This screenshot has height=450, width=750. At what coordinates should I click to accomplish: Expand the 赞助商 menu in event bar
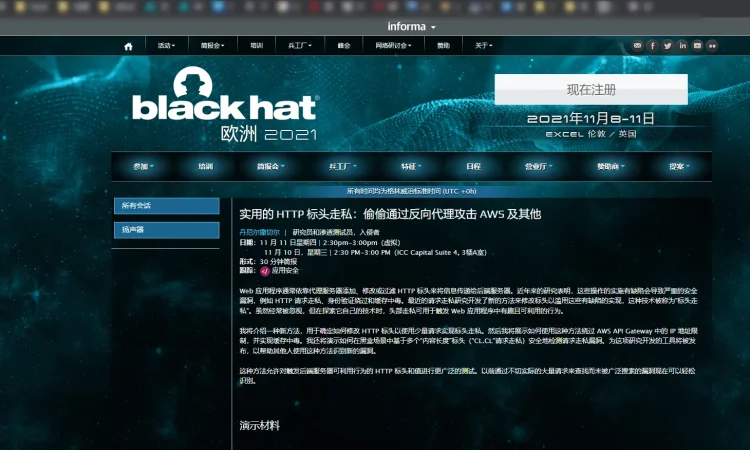coord(611,166)
